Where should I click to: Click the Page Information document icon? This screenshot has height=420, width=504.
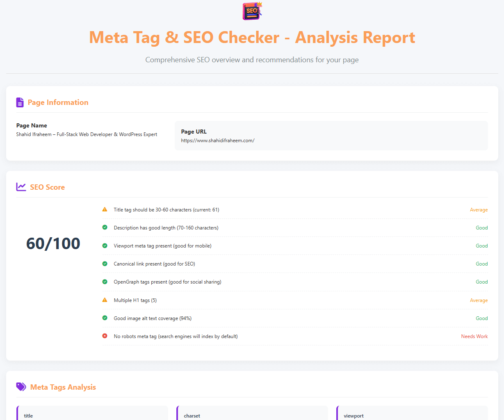(20, 102)
